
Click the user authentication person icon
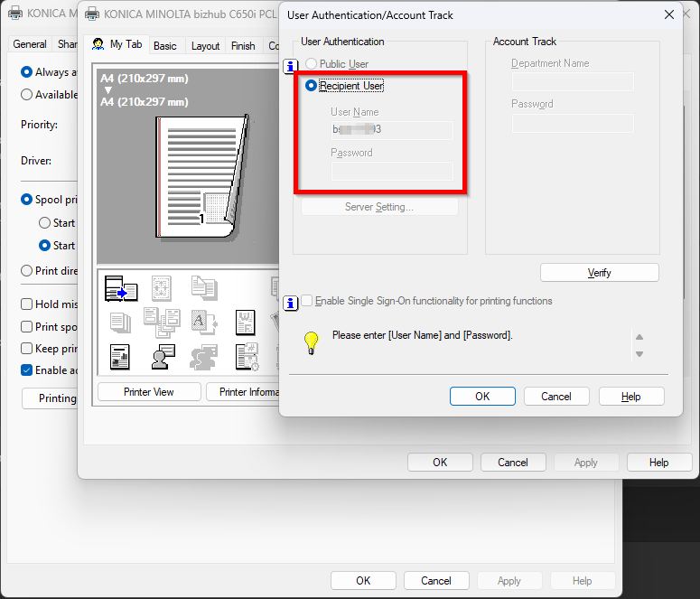[163, 357]
